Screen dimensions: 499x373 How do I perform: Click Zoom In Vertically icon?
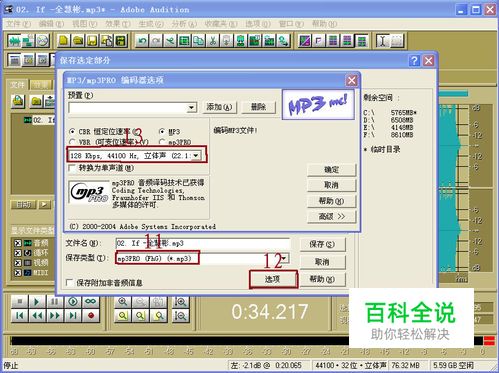[181, 302]
